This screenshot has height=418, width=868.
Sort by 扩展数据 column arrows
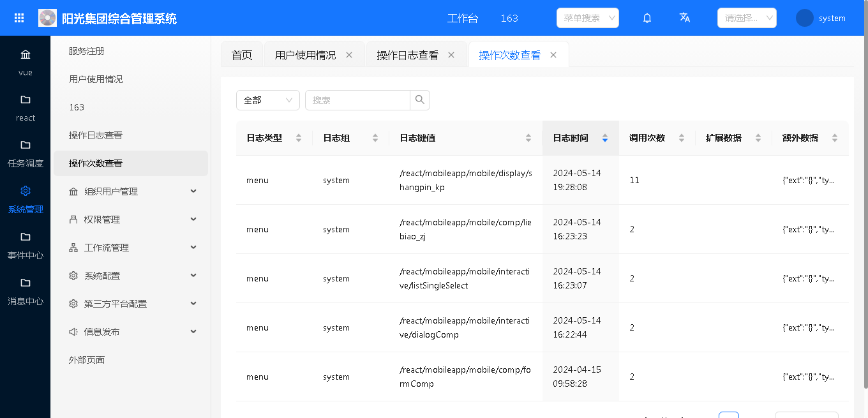(758, 138)
